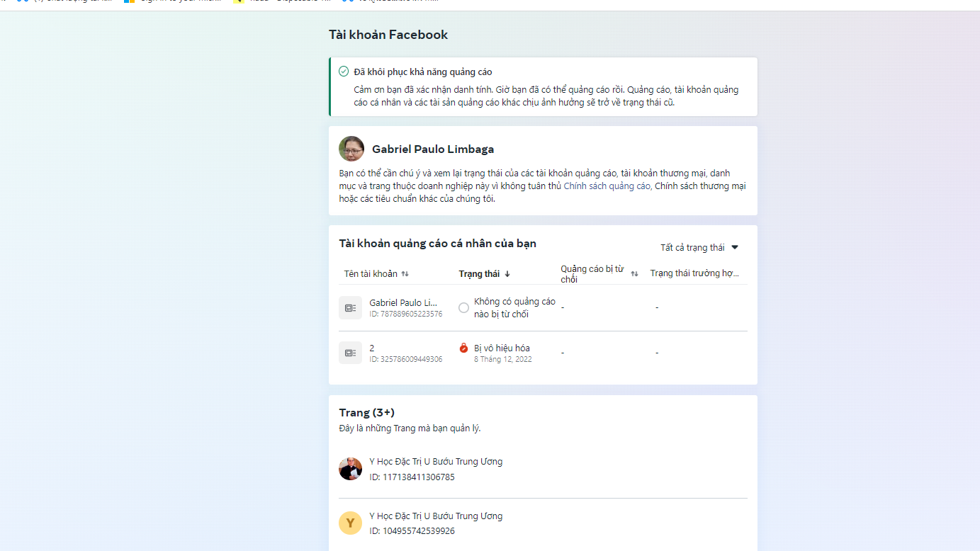
Task: Click the Bị vô hiệu hóa status text
Action: [502, 348]
